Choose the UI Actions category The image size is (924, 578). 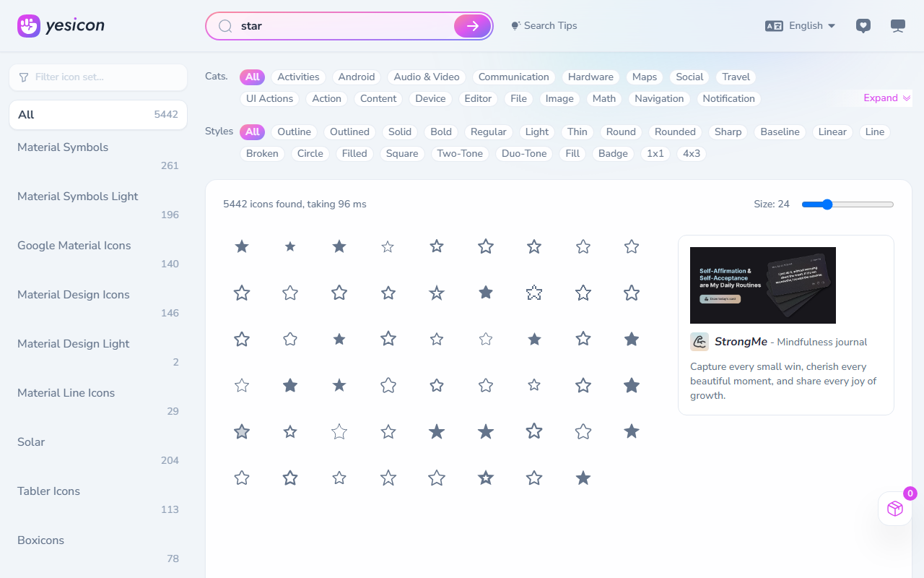[270, 99]
